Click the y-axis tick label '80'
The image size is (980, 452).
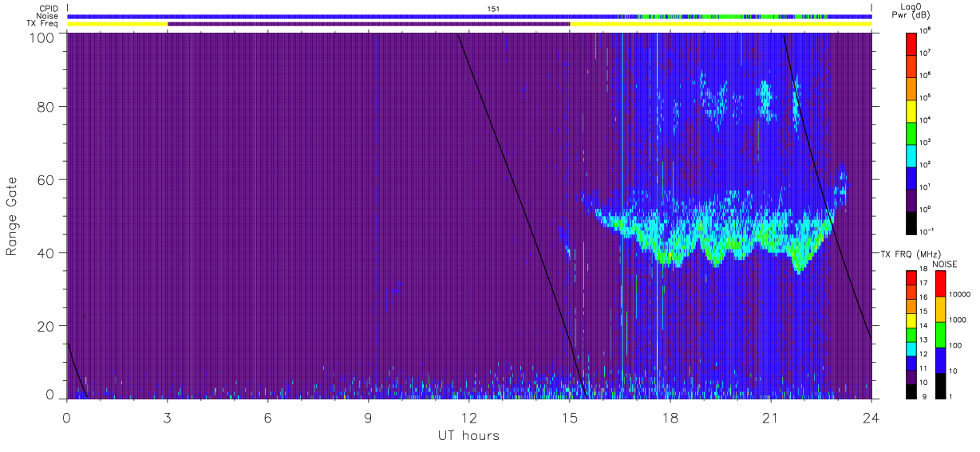point(47,107)
